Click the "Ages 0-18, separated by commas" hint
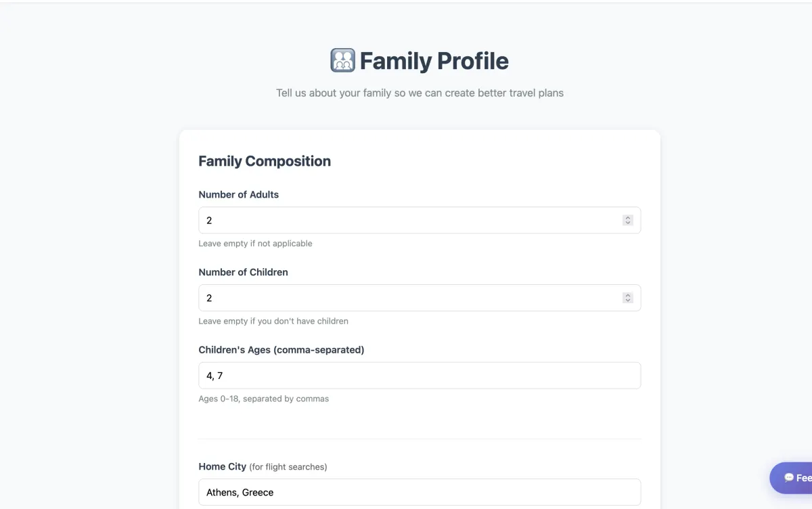Viewport: 812px width, 509px height. tap(264, 399)
